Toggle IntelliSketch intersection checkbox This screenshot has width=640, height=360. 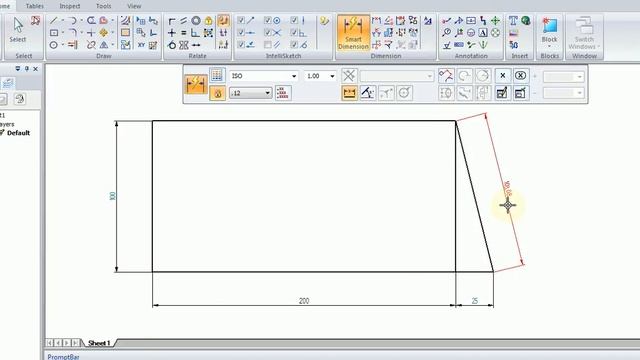pyautogui.click(x=267, y=32)
